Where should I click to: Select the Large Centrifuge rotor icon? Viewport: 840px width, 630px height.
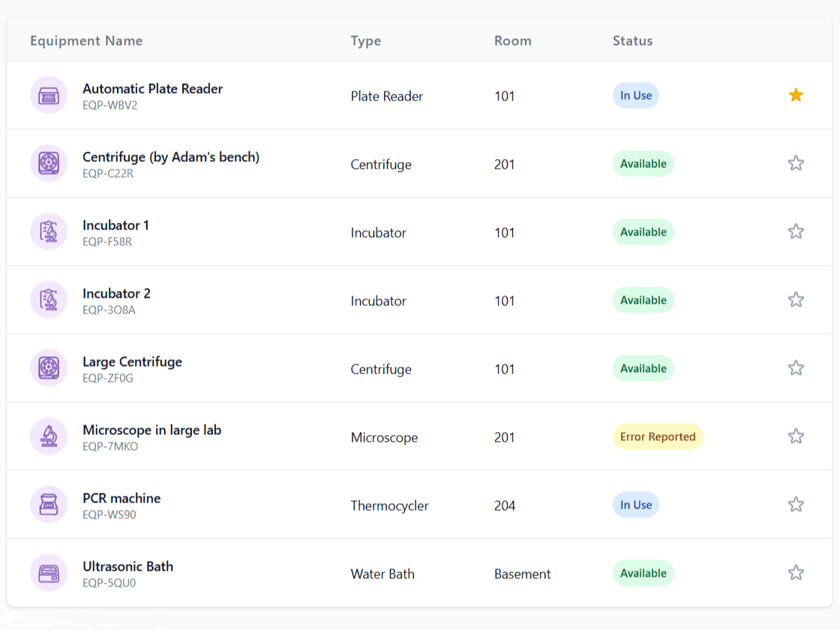[x=49, y=368]
